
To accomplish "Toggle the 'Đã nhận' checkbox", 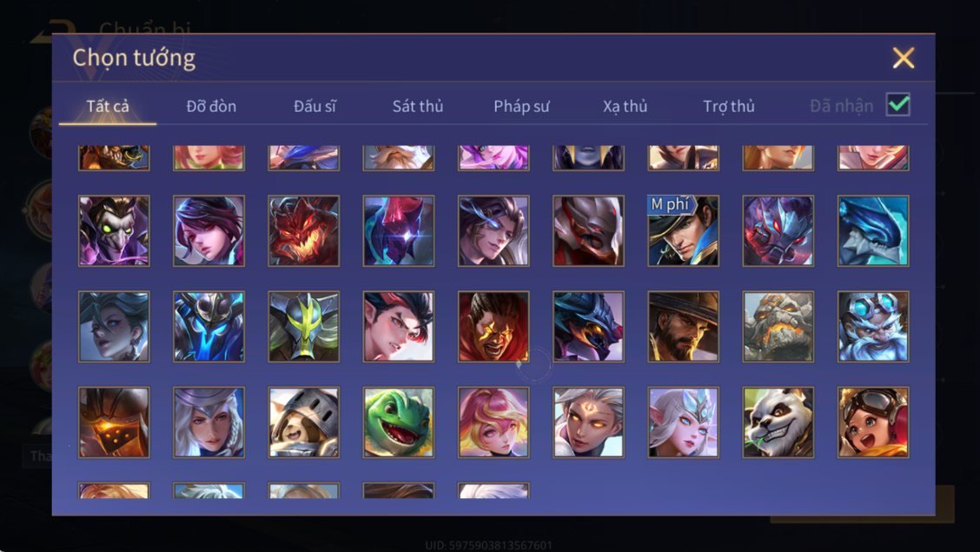I will click(x=898, y=104).
